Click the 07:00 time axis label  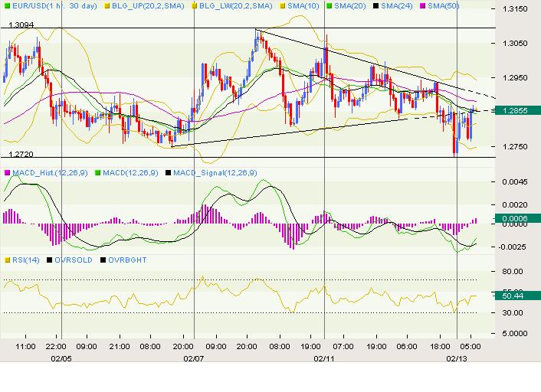(343, 346)
